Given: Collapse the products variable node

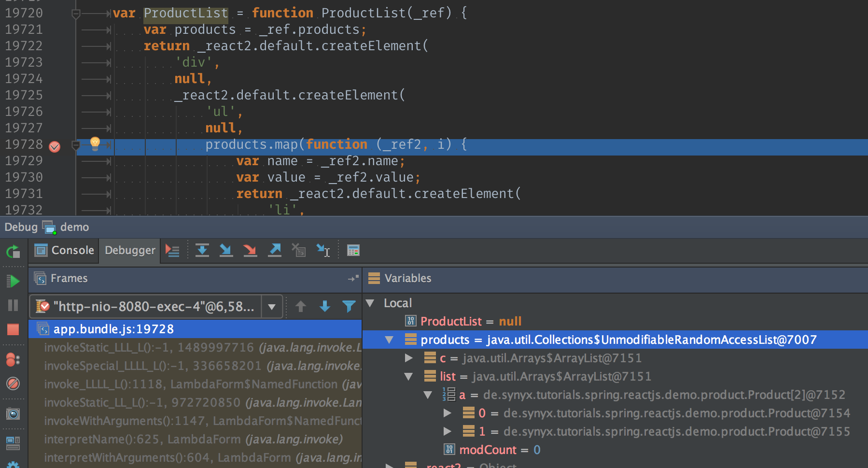Looking at the screenshot, I should 389,340.
